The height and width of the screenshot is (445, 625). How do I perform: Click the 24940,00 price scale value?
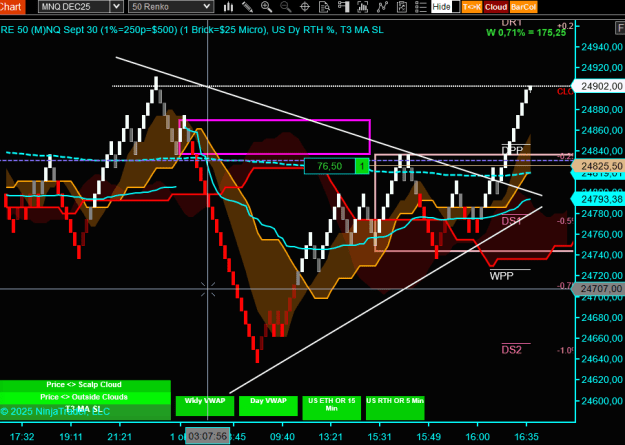602,47
